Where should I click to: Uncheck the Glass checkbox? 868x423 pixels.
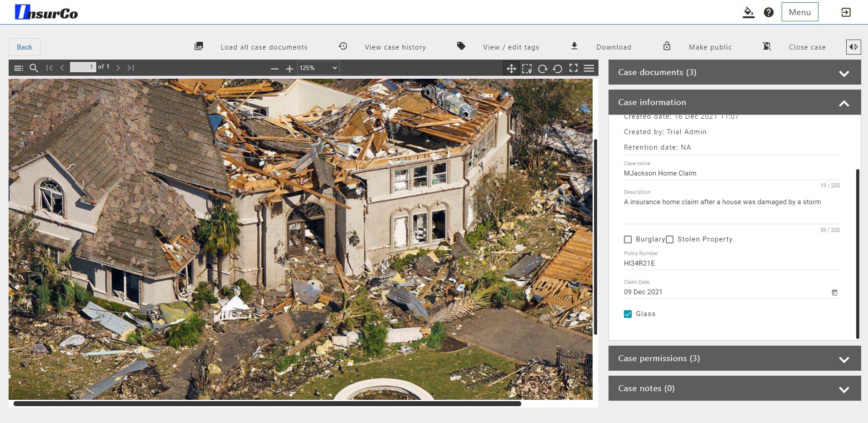(x=628, y=314)
